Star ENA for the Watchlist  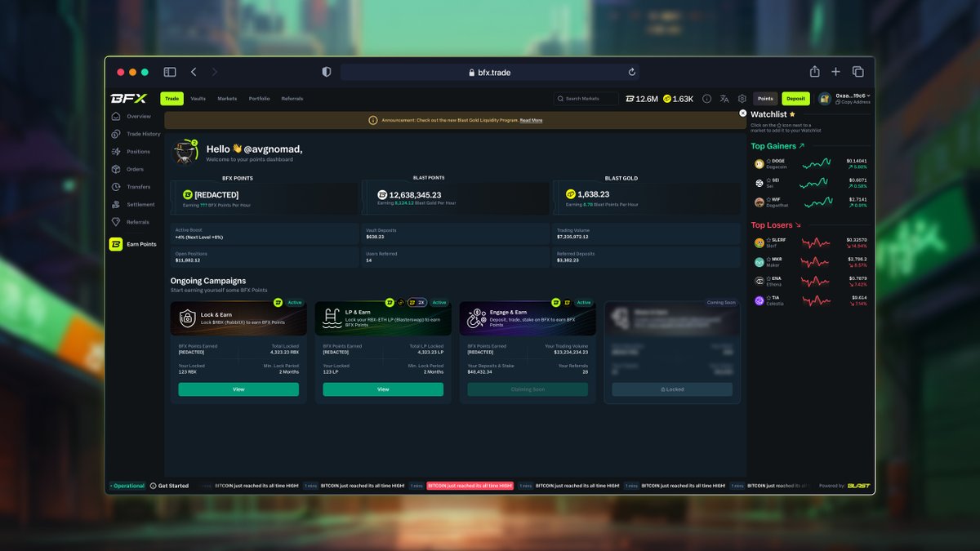768,278
